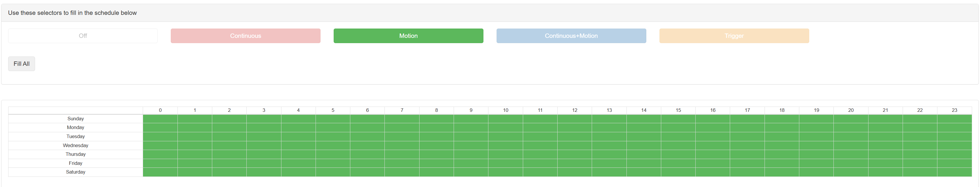Click the Friday row label

75,163
